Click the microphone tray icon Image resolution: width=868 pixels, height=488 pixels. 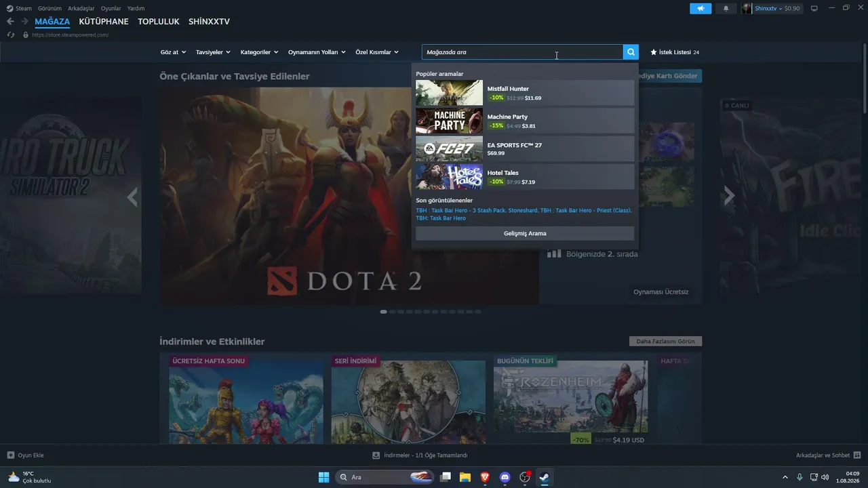[x=800, y=477]
